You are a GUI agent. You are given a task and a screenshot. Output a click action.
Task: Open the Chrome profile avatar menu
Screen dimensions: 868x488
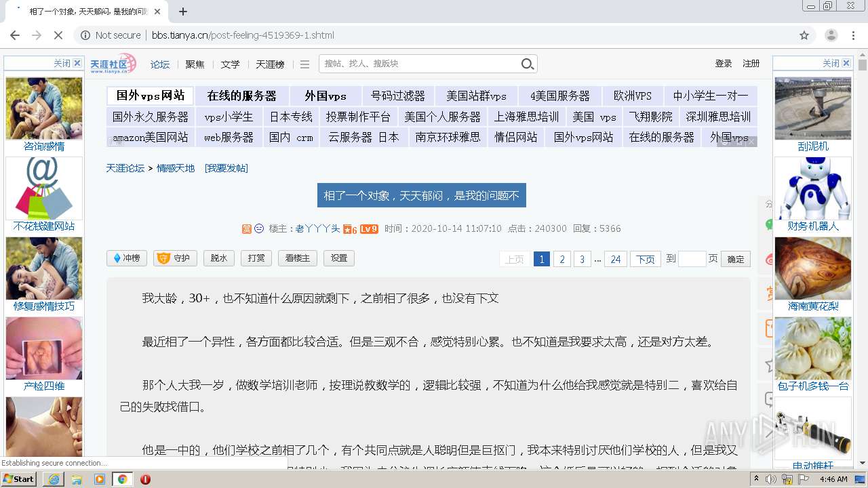pyautogui.click(x=831, y=35)
